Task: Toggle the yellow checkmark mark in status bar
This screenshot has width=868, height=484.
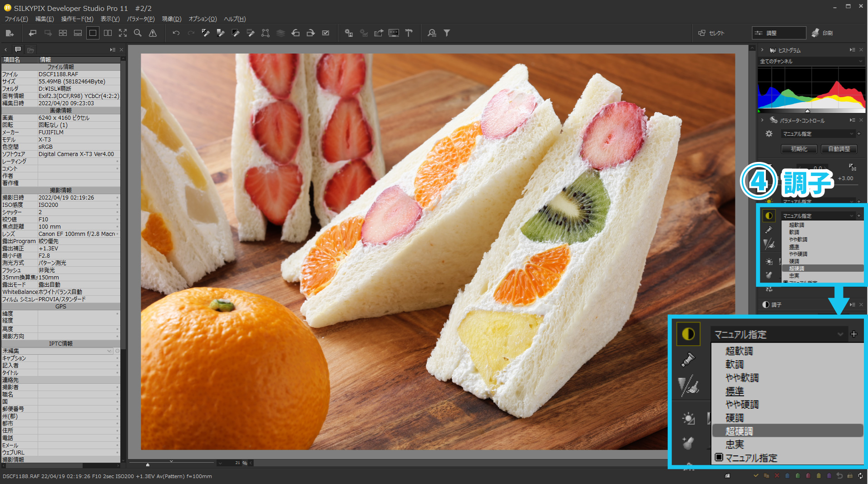Action: tap(756, 476)
